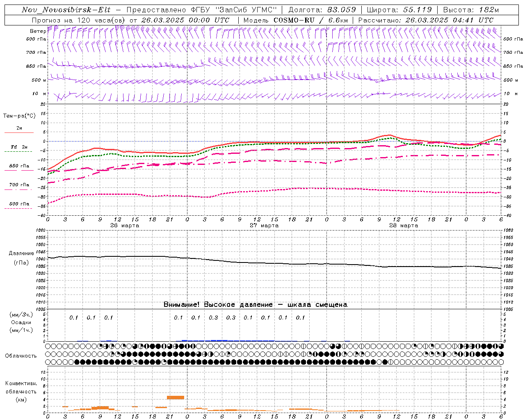
Task: Select the 'Модель COSMO-RU / 6.6км' text
Action: pyautogui.click(x=296, y=20)
